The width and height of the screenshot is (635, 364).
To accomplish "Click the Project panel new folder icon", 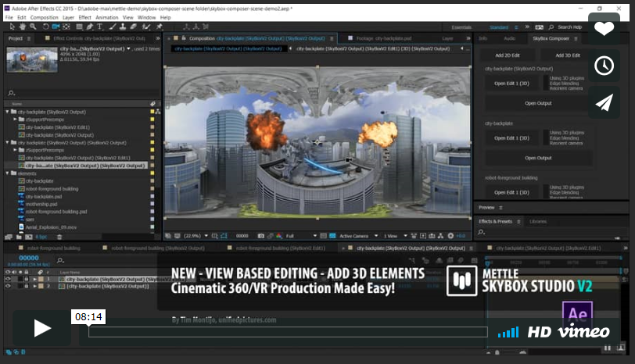I will point(18,237).
